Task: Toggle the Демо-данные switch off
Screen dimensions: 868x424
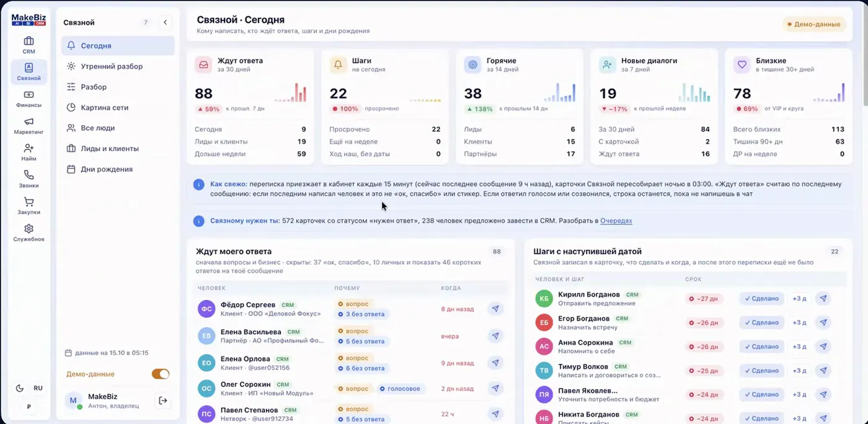Action: [161, 374]
